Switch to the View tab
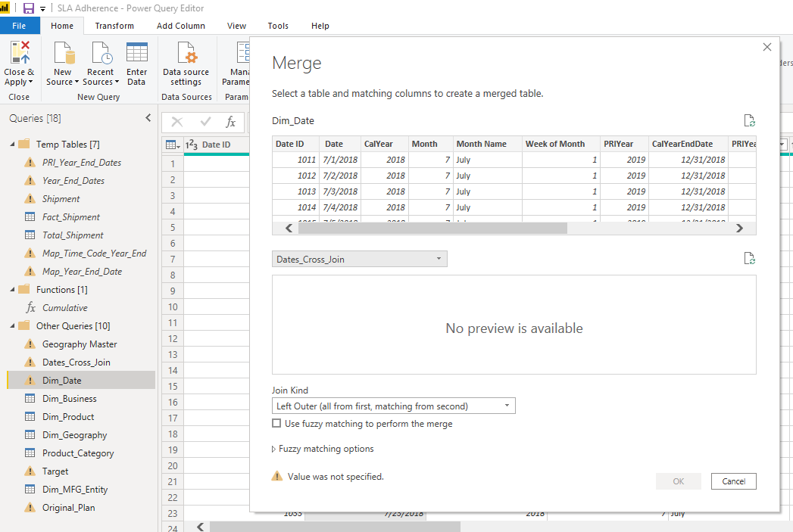Viewport: 793px width, 532px height. tap(236, 26)
